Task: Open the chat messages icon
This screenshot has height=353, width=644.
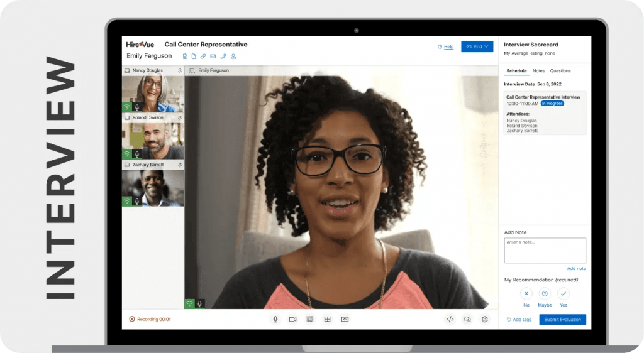Action: coord(467,319)
